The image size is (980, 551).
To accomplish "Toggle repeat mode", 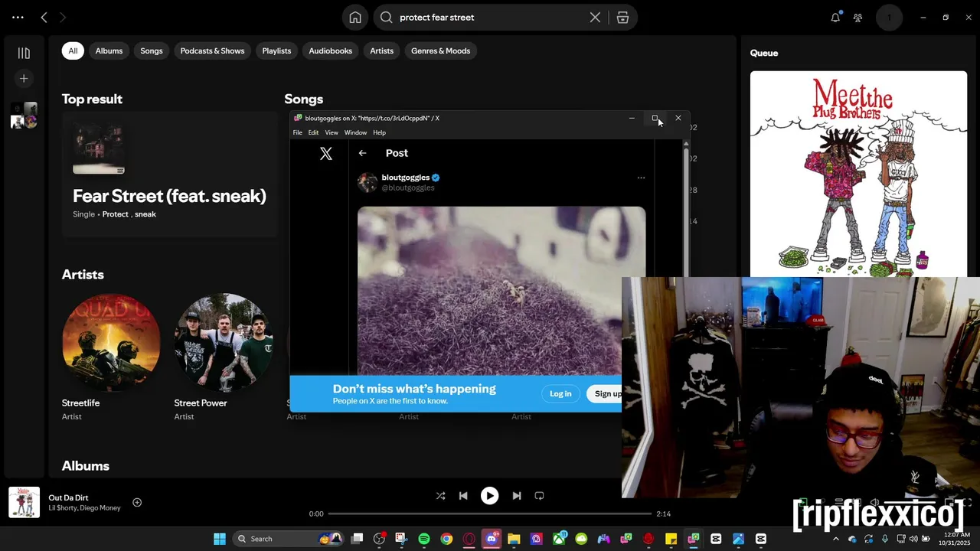I will [x=539, y=496].
